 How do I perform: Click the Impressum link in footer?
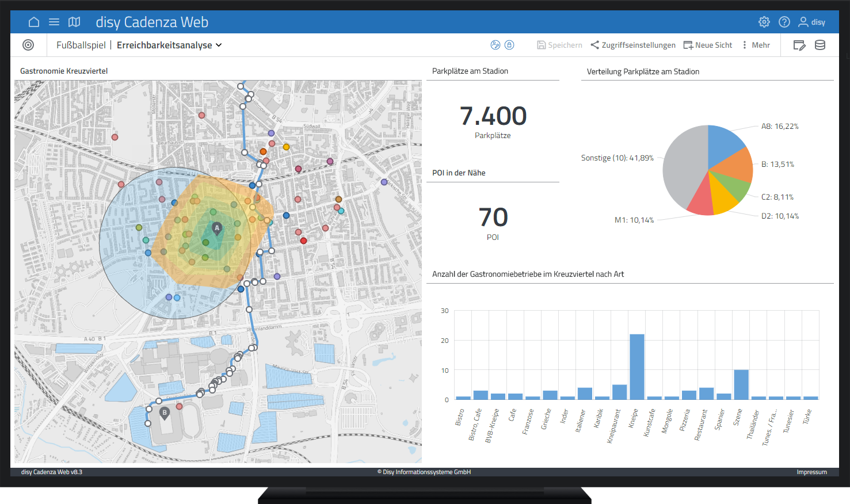[811, 472]
